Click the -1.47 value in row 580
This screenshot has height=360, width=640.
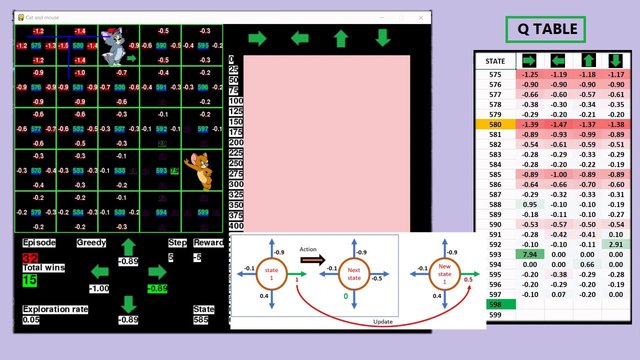[558, 124]
